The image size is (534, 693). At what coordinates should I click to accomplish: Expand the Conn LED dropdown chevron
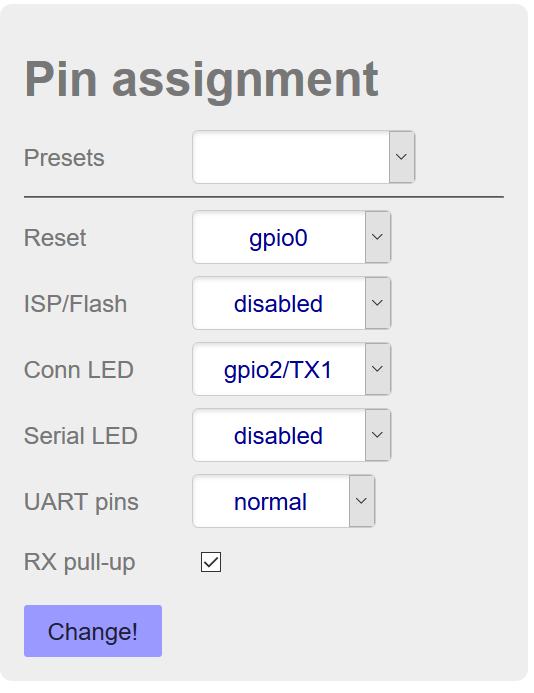click(x=378, y=369)
